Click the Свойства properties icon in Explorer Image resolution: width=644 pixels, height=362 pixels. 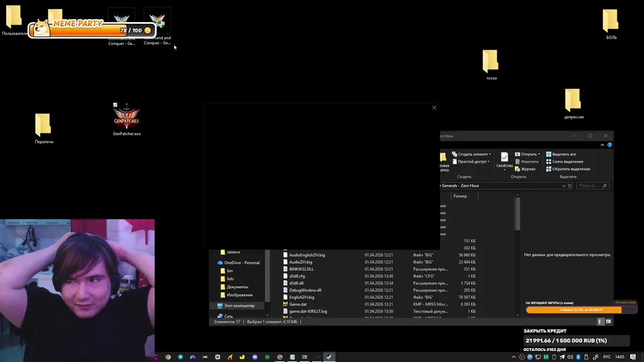tap(505, 157)
